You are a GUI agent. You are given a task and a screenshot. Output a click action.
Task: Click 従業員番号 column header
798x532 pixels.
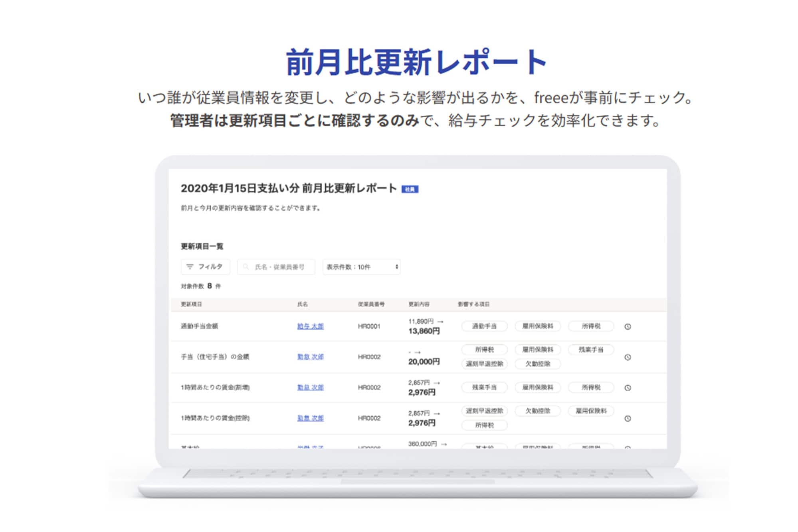[371, 304]
